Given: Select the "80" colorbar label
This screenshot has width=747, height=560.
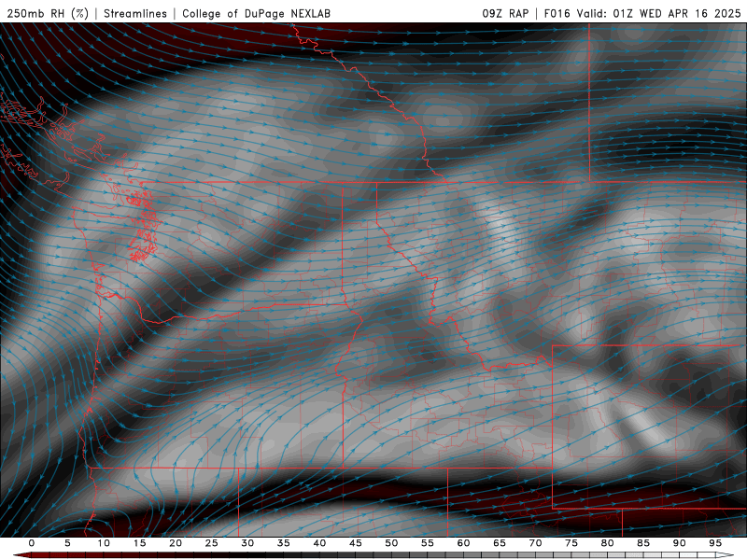Looking at the screenshot, I should [x=607, y=543].
